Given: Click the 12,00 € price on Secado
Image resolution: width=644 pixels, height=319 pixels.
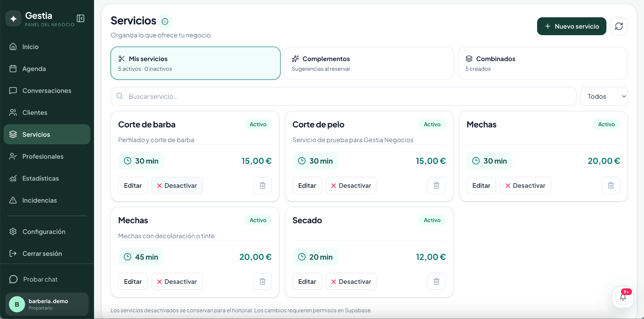Looking at the screenshot, I should coord(430,257).
